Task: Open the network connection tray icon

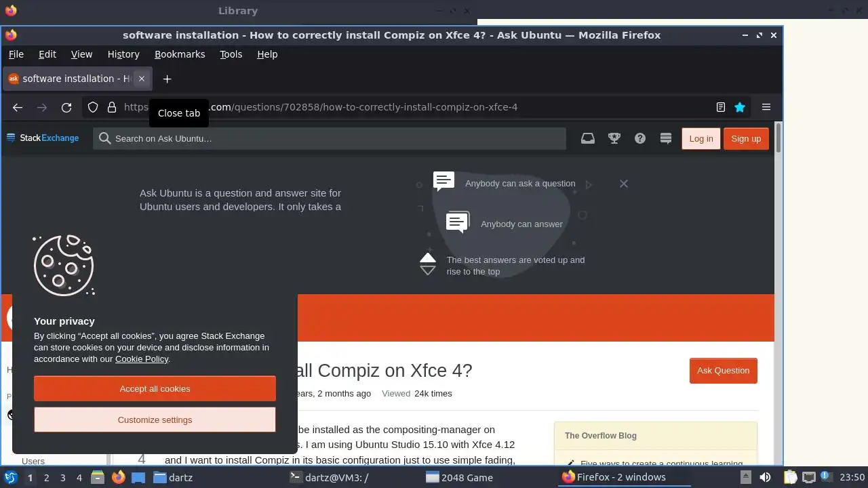Action: coord(808,477)
